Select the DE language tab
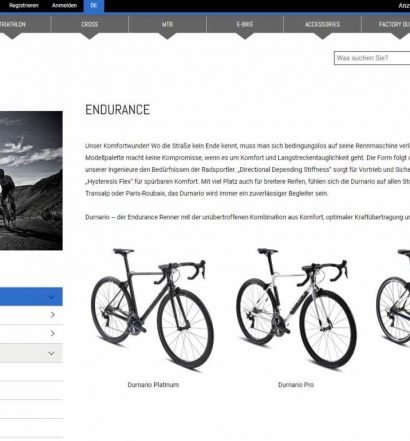Screen dimensions: 410x441 94,6
